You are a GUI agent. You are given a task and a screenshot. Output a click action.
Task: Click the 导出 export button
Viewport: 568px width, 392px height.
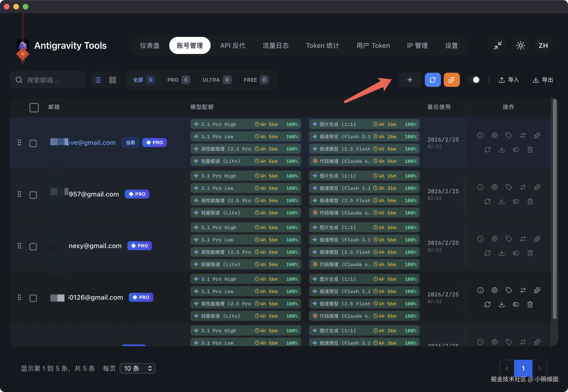543,80
